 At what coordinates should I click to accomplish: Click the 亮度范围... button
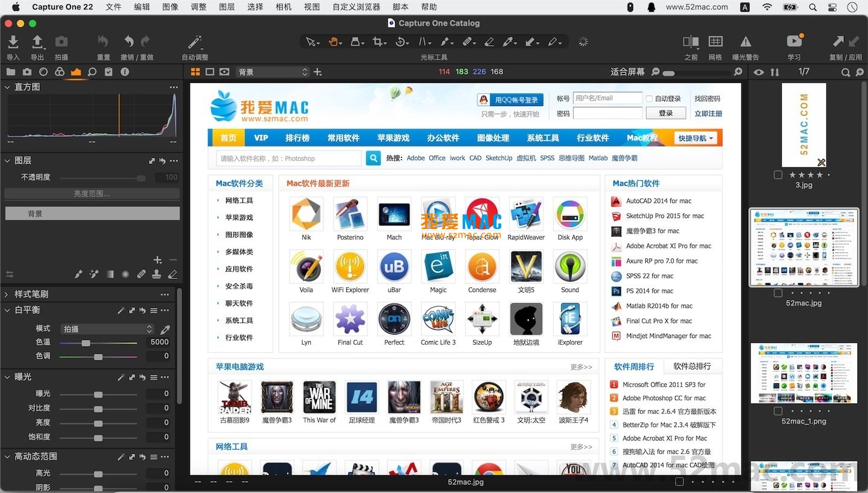click(92, 193)
